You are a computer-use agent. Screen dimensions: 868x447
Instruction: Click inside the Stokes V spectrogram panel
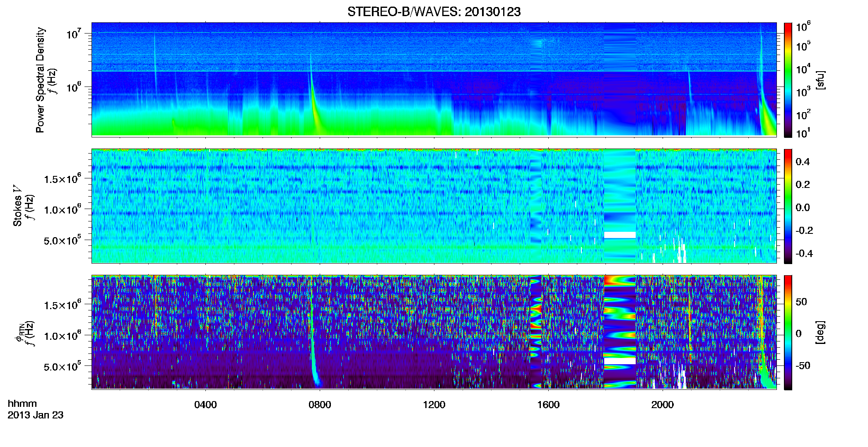coord(434,206)
